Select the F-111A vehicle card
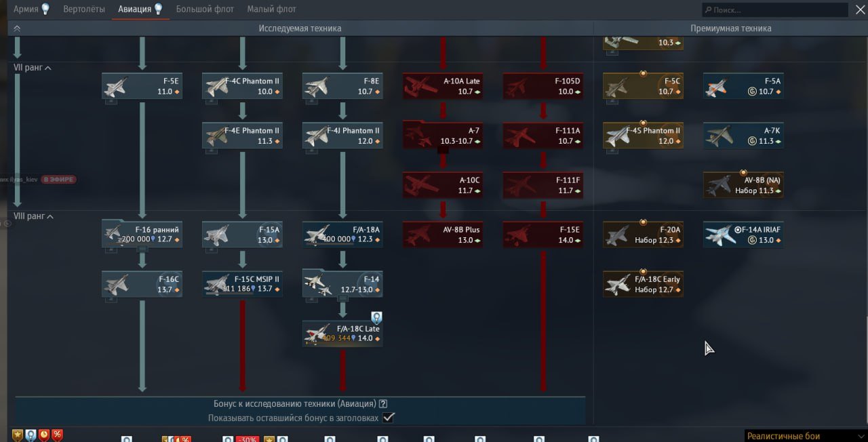 543,136
